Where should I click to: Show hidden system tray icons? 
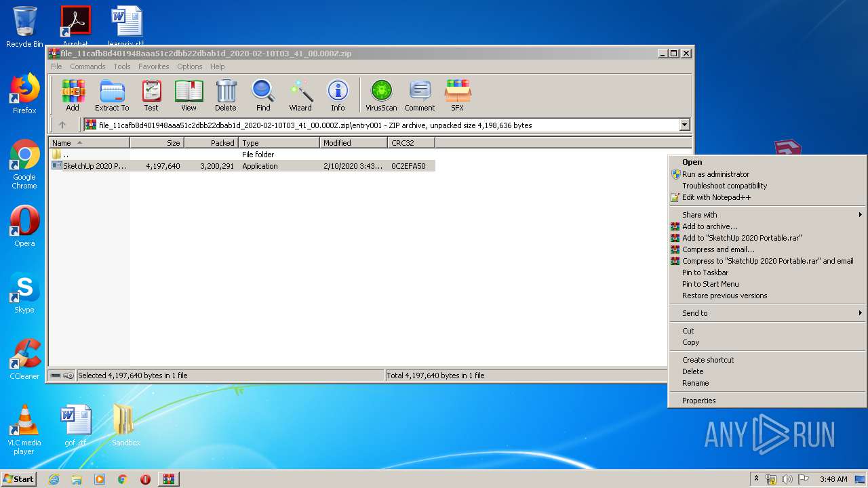tap(756, 479)
